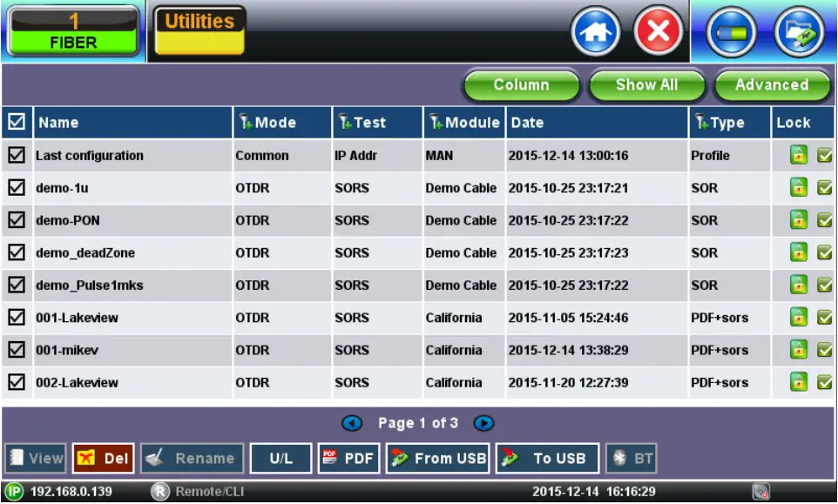Toggle select-all checkbox in header

(x=17, y=122)
